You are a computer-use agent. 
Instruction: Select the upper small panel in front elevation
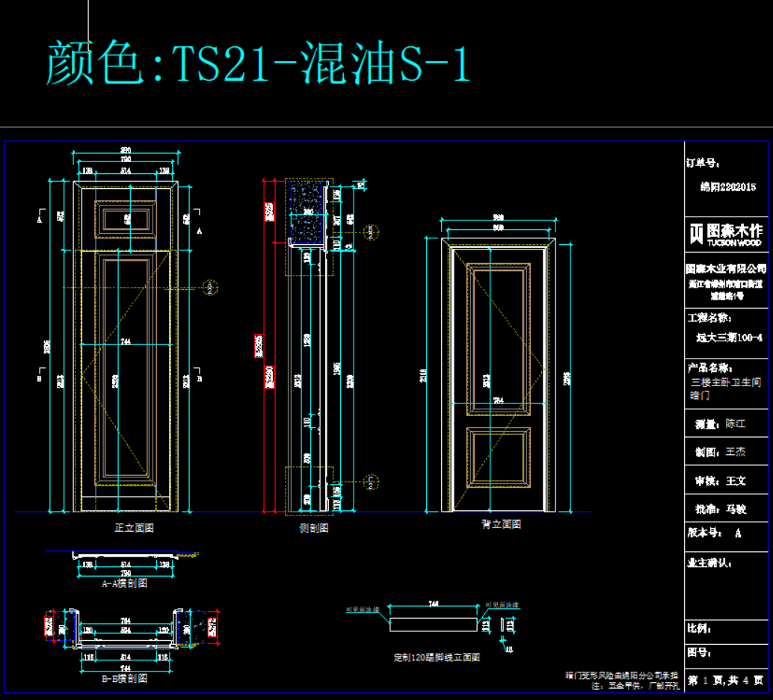125,220
